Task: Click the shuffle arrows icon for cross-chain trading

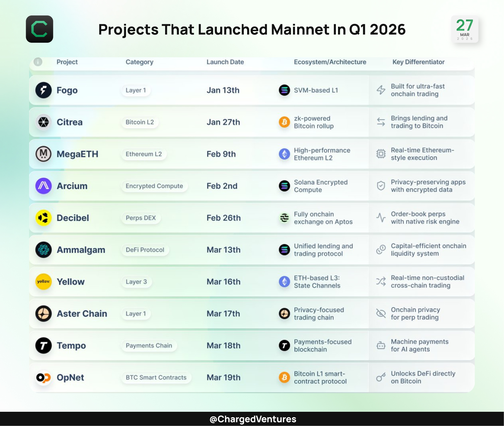Action: click(x=381, y=281)
